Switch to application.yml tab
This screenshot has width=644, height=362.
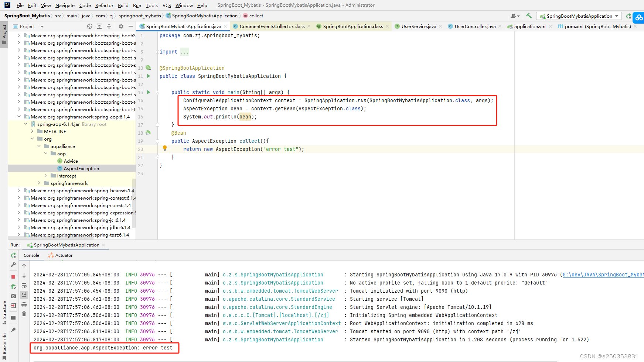[x=530, y=26]
